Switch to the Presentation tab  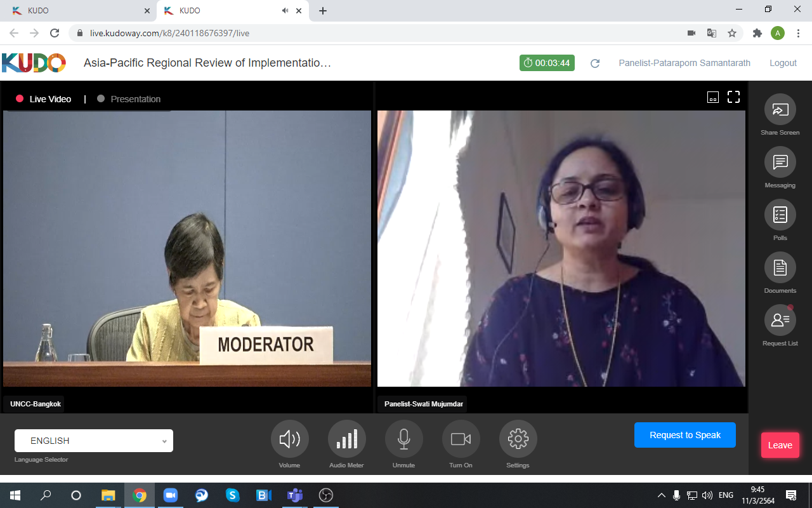[x=129, y=99]
